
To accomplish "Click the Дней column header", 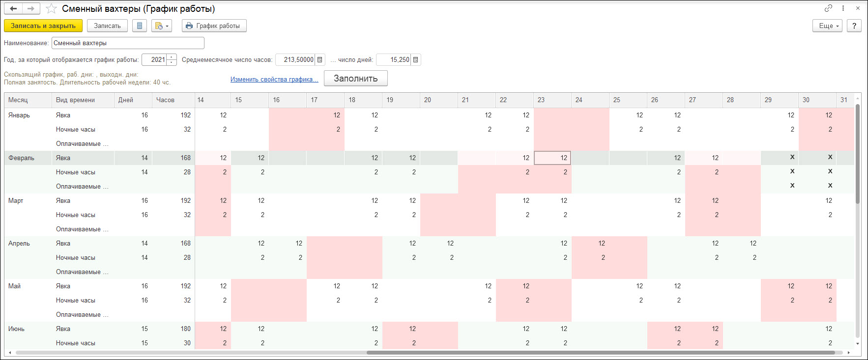I will (x=133, y=100).
